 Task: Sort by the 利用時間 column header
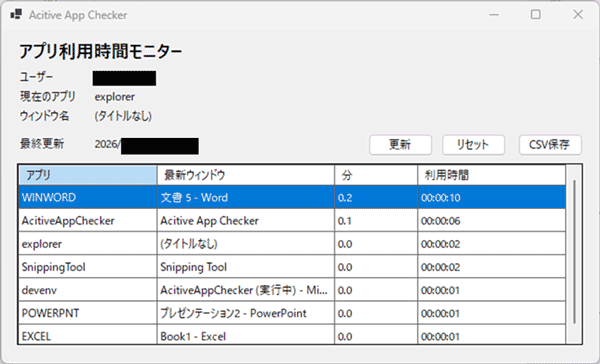[x=492, y=175]
